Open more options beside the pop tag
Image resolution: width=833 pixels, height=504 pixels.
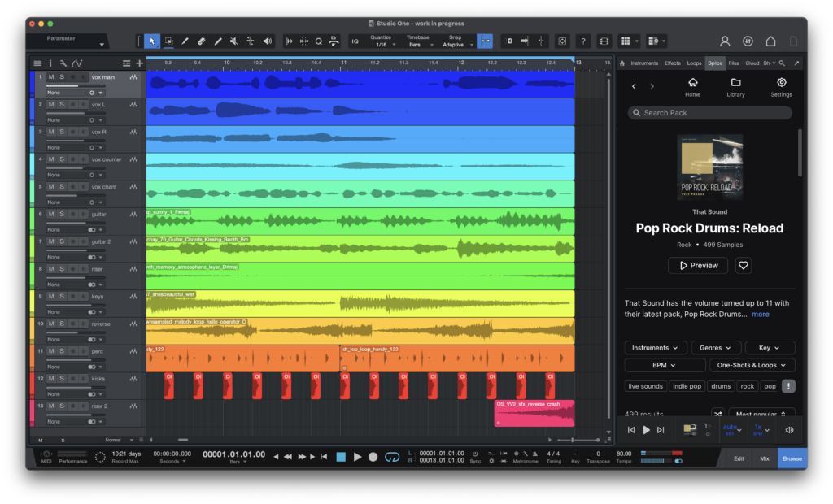[788, 386]
